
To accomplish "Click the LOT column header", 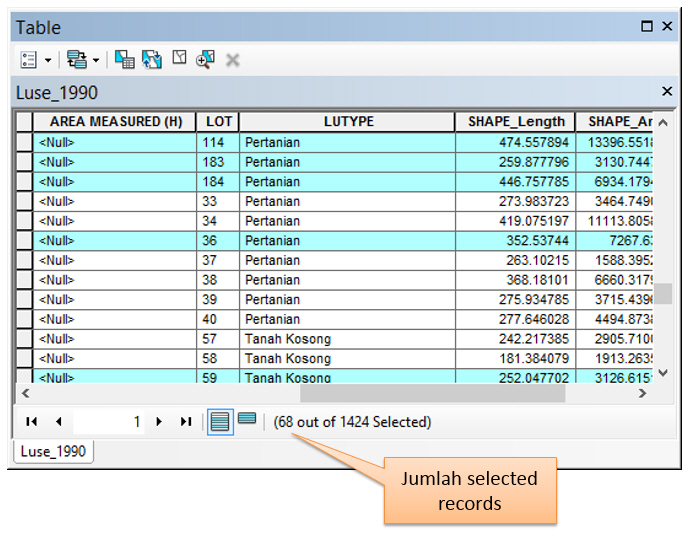I will (218, 122).
